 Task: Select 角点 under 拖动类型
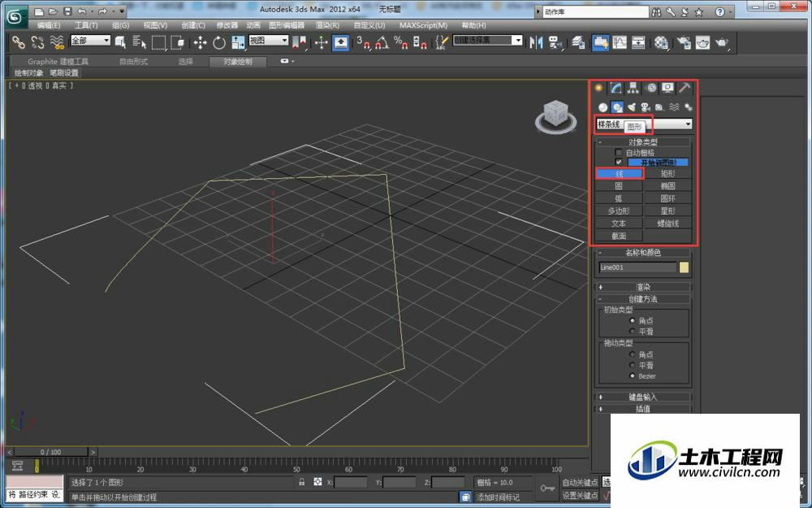[633, 354]
